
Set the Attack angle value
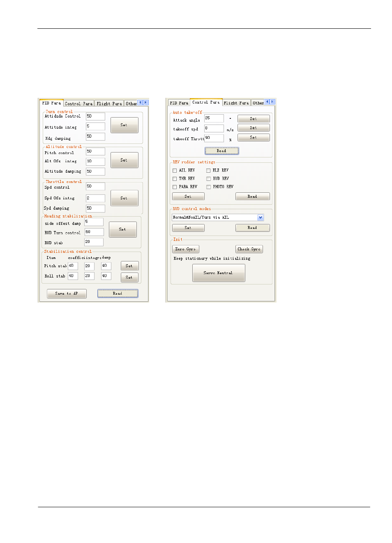pyautogui.click(x=254, y=119)
